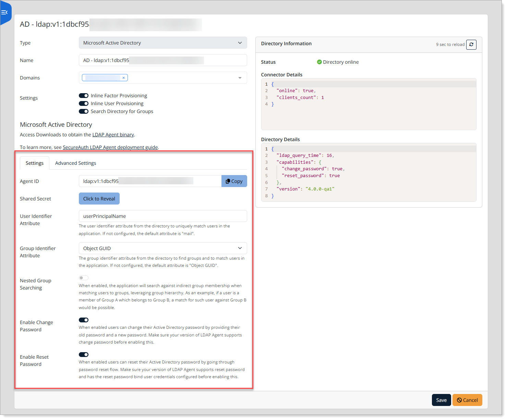
Task: Disable Enable Reset Password switch
Action: pyautogui.click(x=84, y=355)
